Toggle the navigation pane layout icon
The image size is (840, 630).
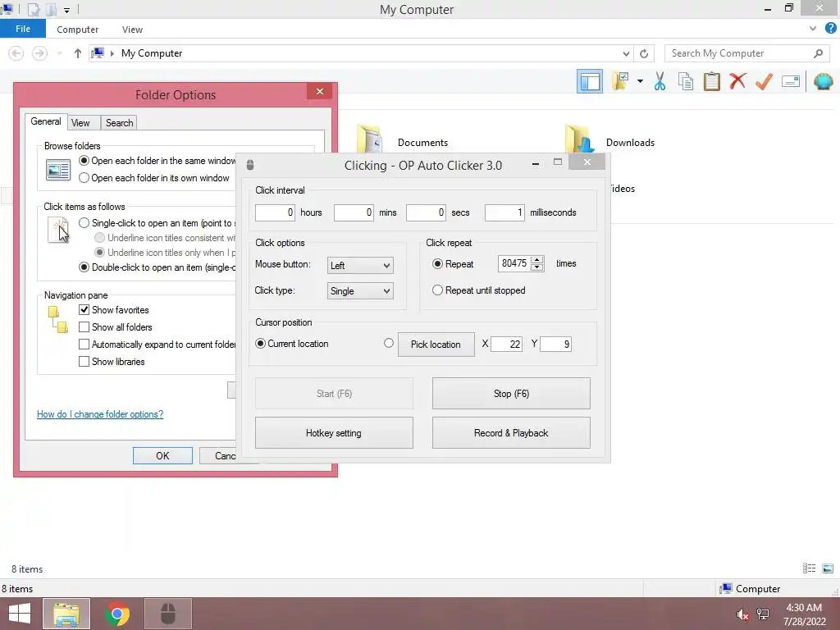(x=589, y=81)
